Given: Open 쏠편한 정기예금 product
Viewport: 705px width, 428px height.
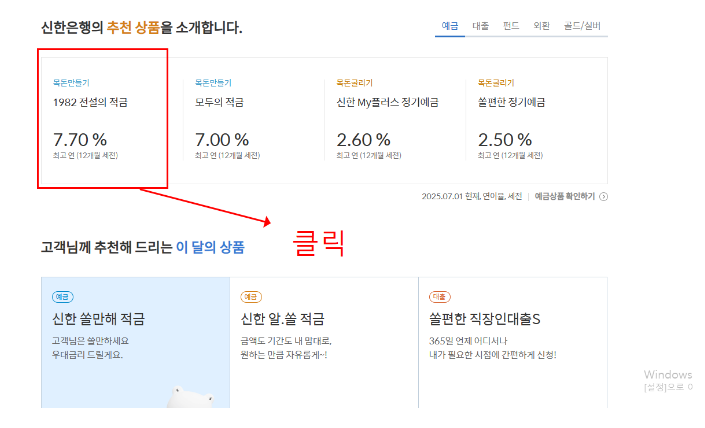Looking at the screenshot, I should [x=512, y=103].
